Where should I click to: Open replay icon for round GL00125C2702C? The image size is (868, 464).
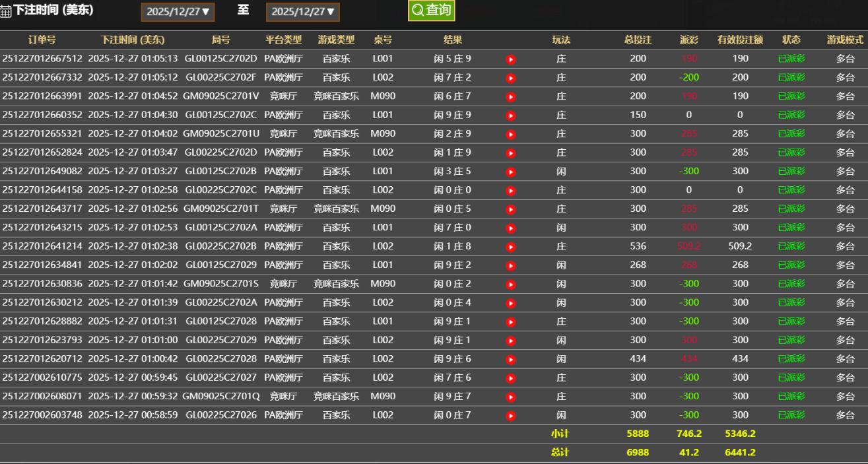[511, 116]
